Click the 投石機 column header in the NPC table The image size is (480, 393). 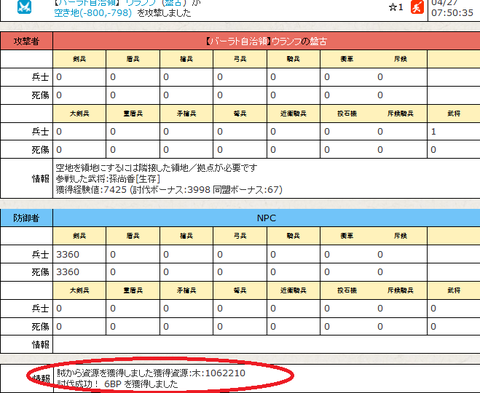[x=347, y=290]
